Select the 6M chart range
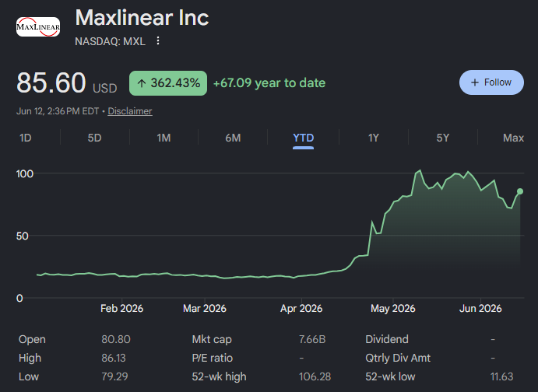Image resolution: width=538 pixels, height=392 pixels. click(233, 138)
